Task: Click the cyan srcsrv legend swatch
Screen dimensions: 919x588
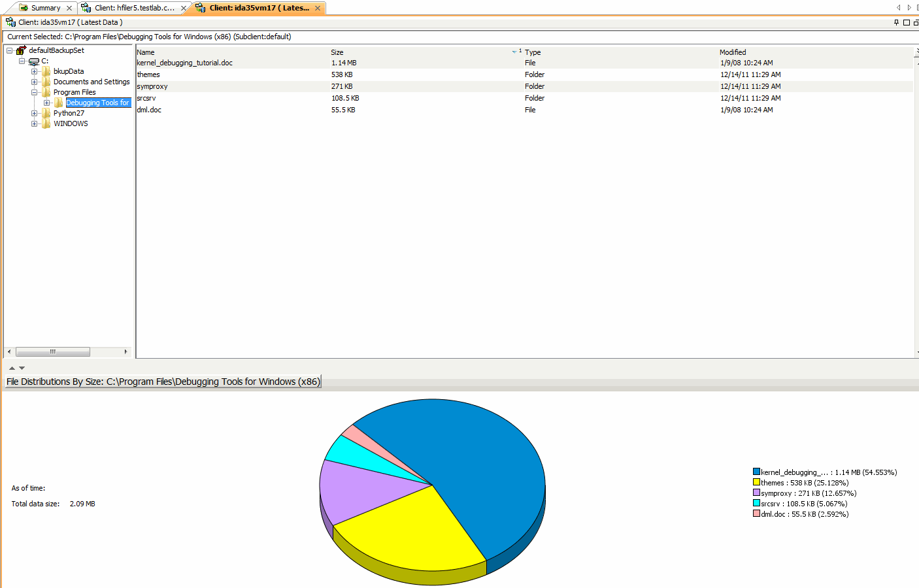Action: click(x=756, y=503)
